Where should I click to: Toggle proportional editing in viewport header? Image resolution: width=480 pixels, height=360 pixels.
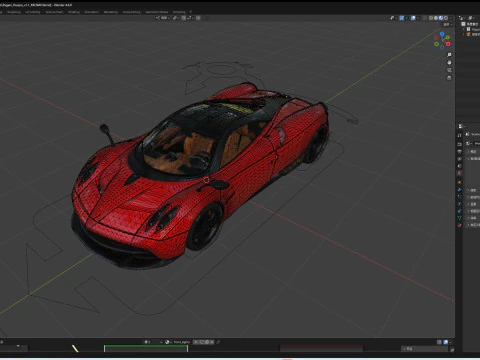click(198, 18)
